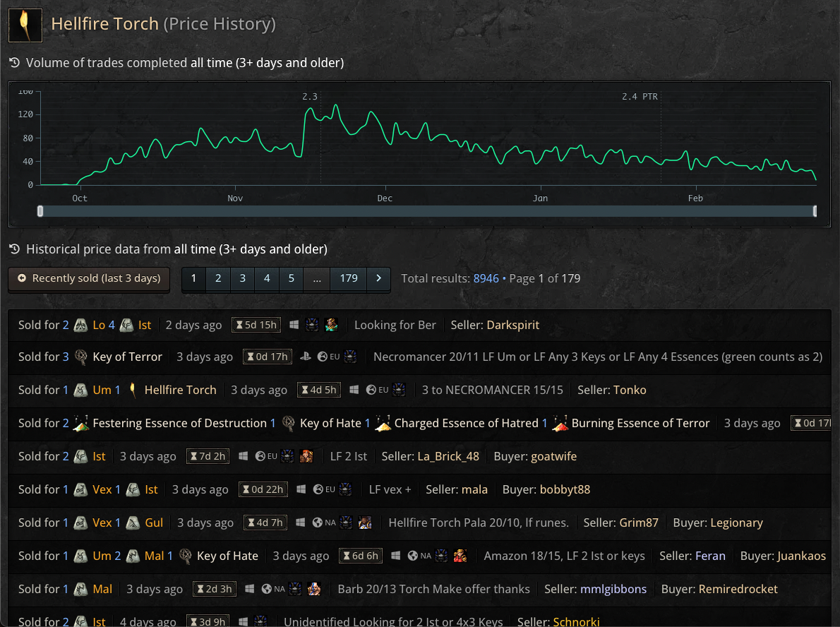Open buyer Juankaos profile

coord(801,556)
